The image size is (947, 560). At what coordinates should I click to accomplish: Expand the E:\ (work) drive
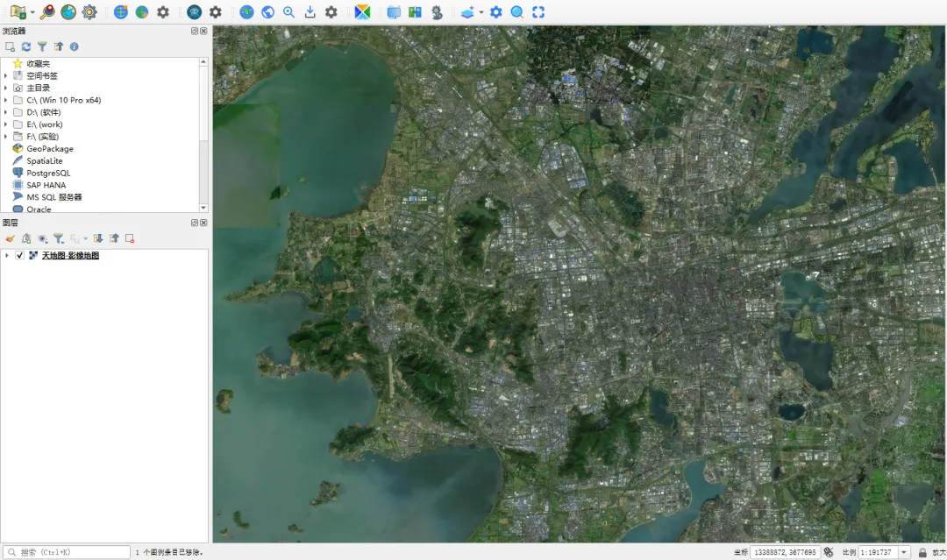[6, 124]
